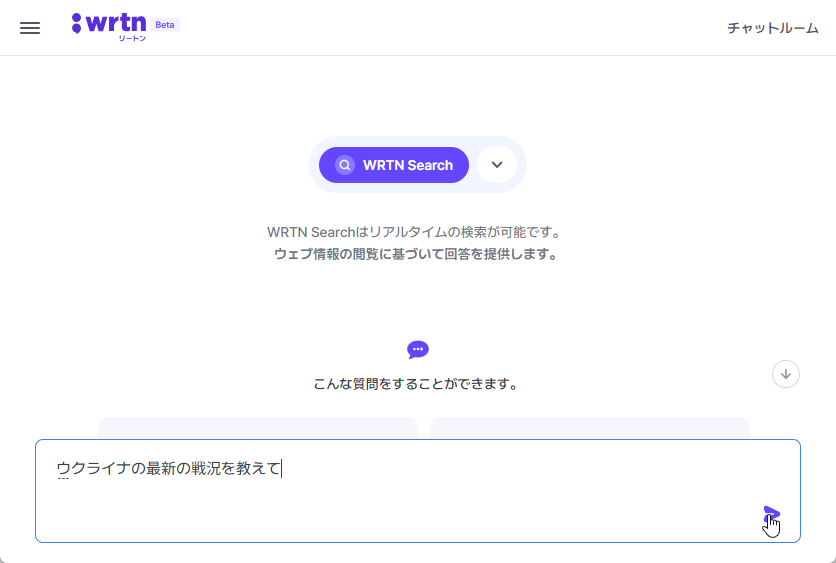Open the チャットルーム link
Image resolution: width=836 pixels, height=563 pixels.
(x=773, y=28)
